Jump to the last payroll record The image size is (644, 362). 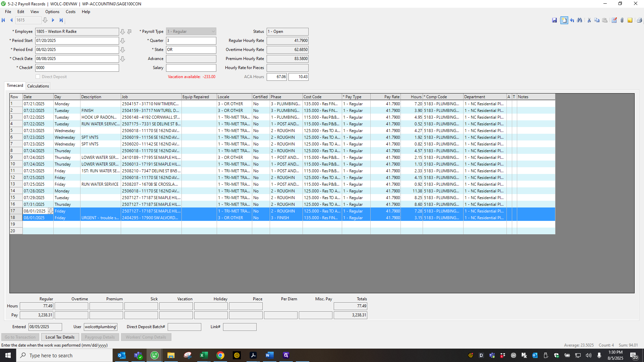pos(61,20)
